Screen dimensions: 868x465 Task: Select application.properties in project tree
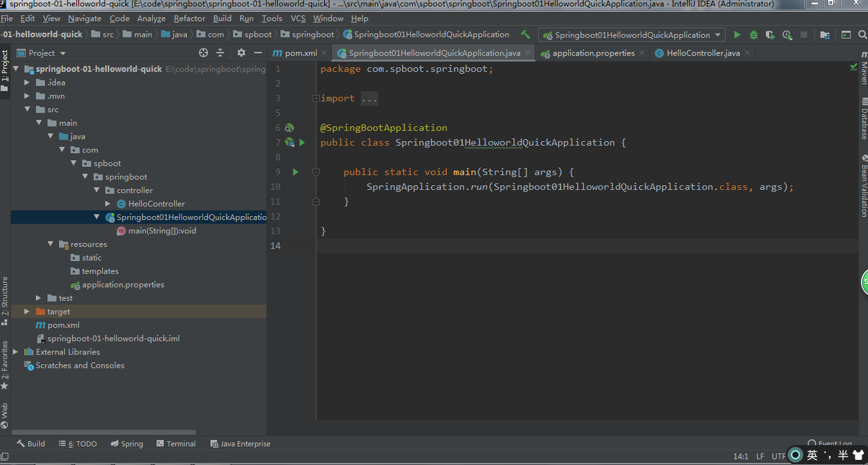tap(123, 284)
